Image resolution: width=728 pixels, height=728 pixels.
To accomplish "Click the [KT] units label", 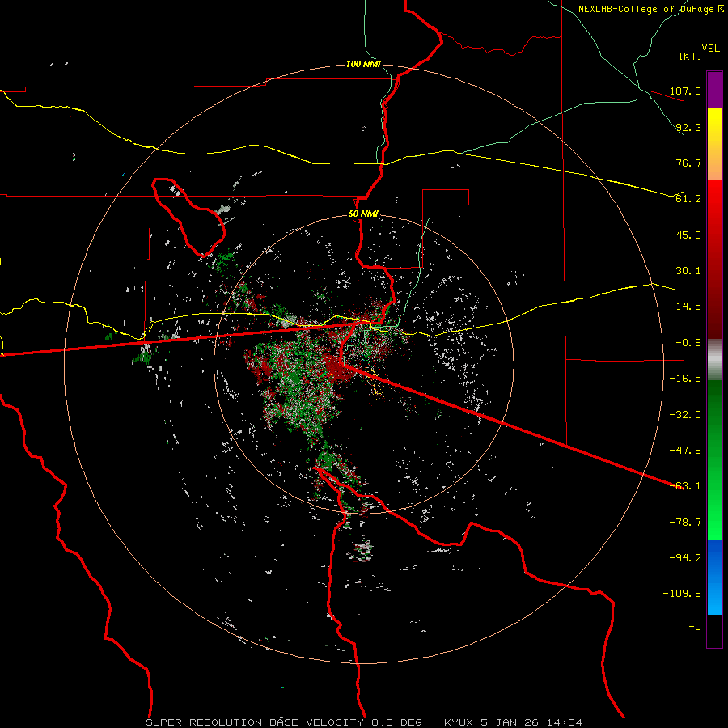I will (691, 56).
